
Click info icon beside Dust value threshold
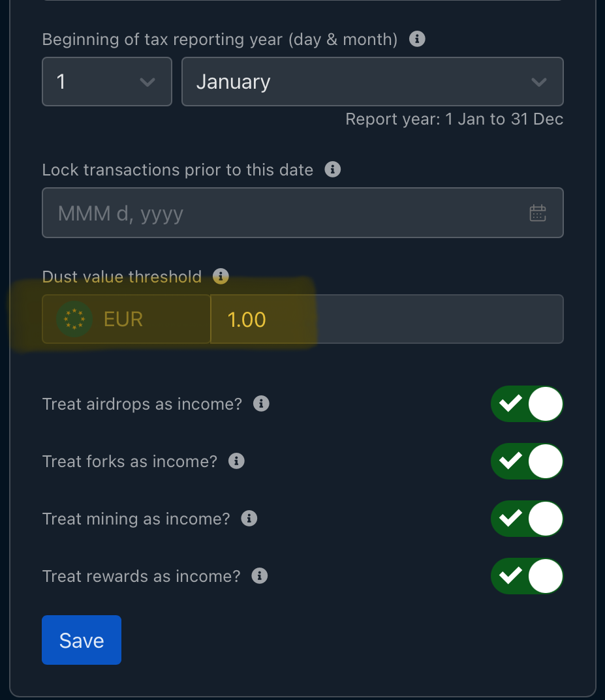221,277
